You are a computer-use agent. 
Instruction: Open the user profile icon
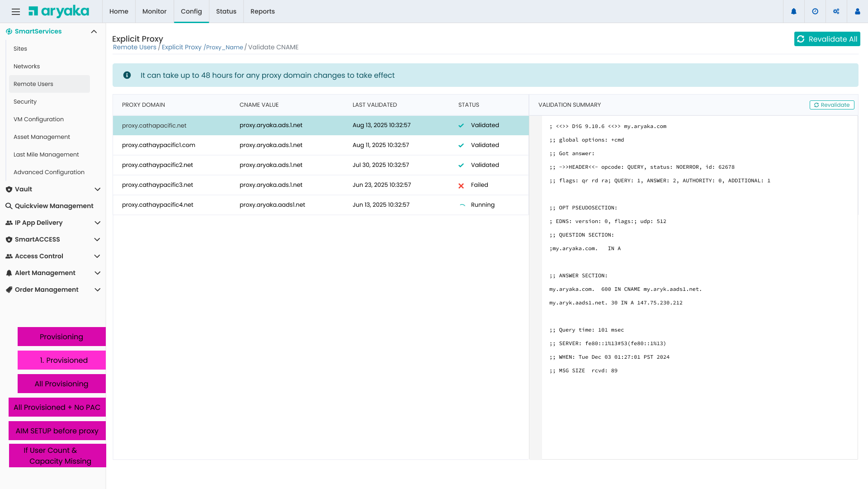[857, 11]
